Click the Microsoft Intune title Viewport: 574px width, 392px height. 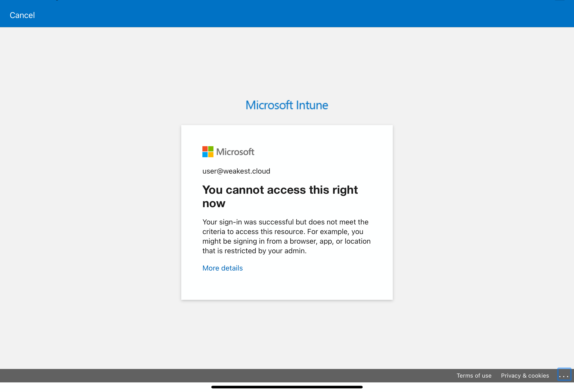coord(287,105)
